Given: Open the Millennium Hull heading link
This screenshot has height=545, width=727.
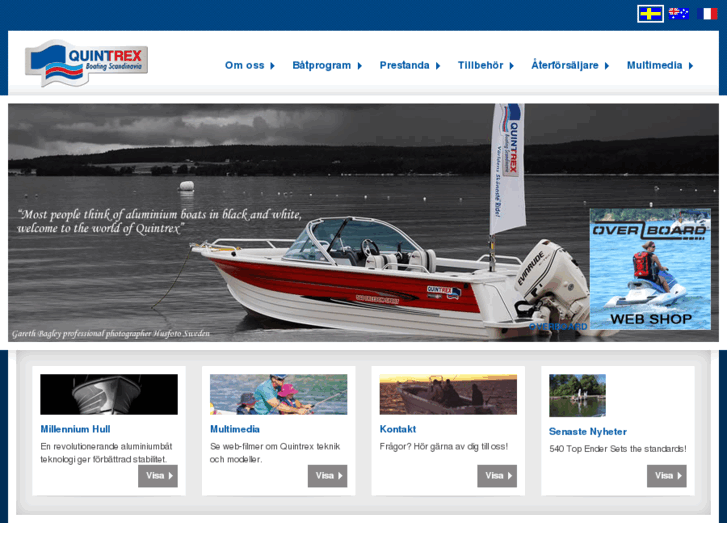Looking at the screenshot, I should coord(75,429).
